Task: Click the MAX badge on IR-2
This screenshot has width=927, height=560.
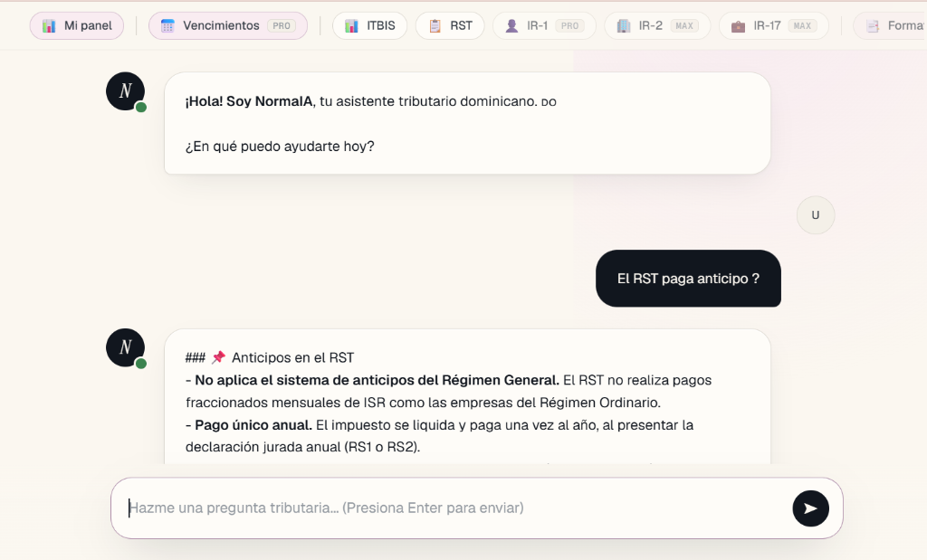Action: [684, 26]
